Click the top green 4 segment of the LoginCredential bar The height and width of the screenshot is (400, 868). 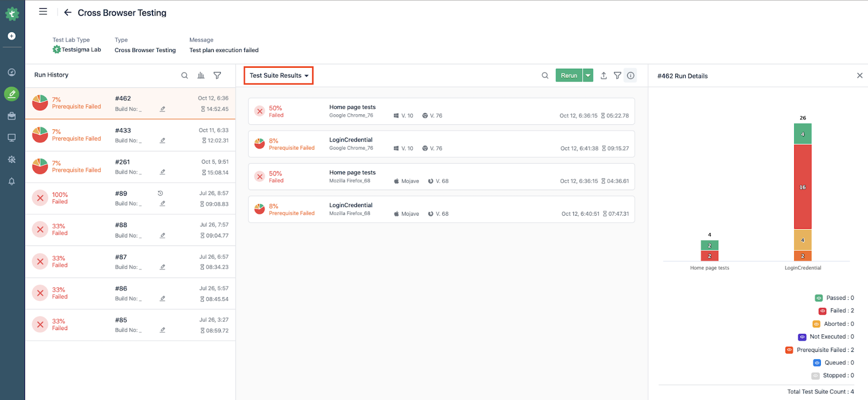pos(803,134)
